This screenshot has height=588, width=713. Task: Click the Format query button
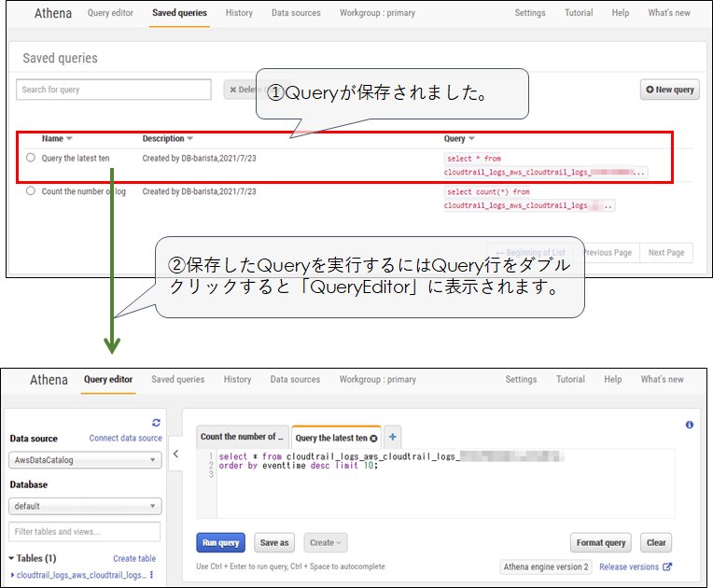click(x=600, y=542)
